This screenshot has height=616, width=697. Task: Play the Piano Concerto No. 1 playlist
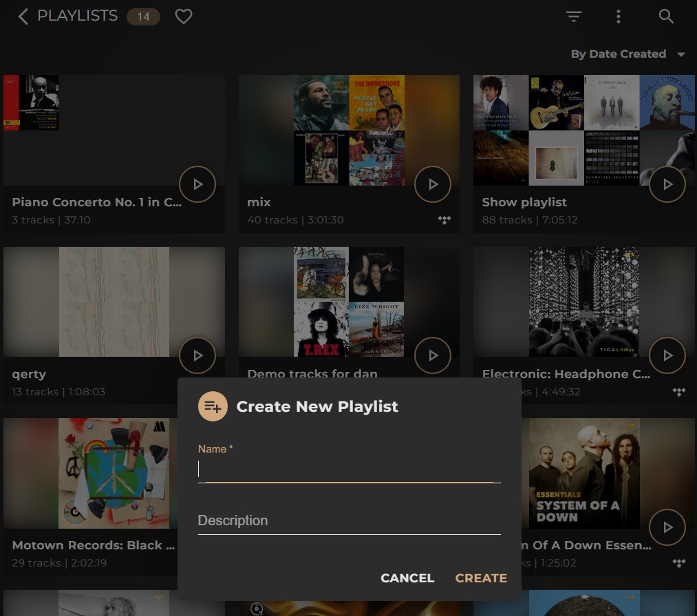click(x=197, y=184)
